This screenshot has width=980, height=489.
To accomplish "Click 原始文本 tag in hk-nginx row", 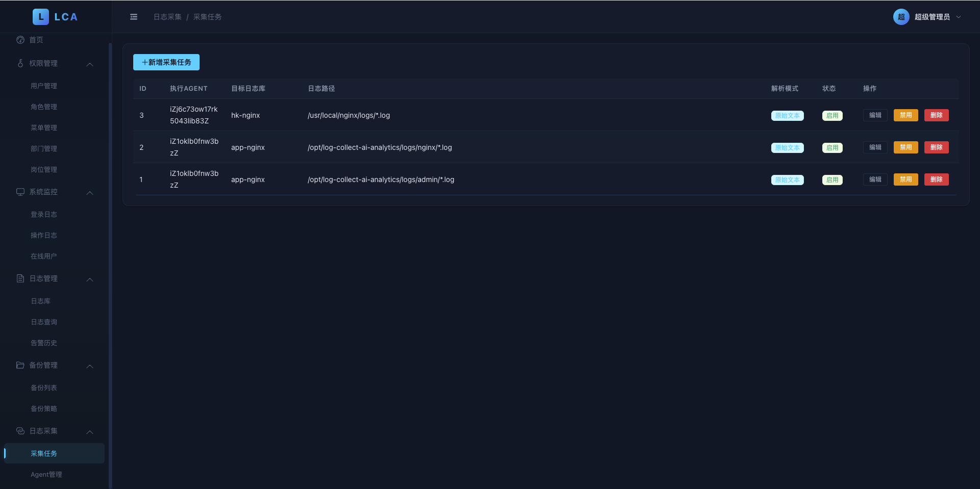I will [788, 116].
